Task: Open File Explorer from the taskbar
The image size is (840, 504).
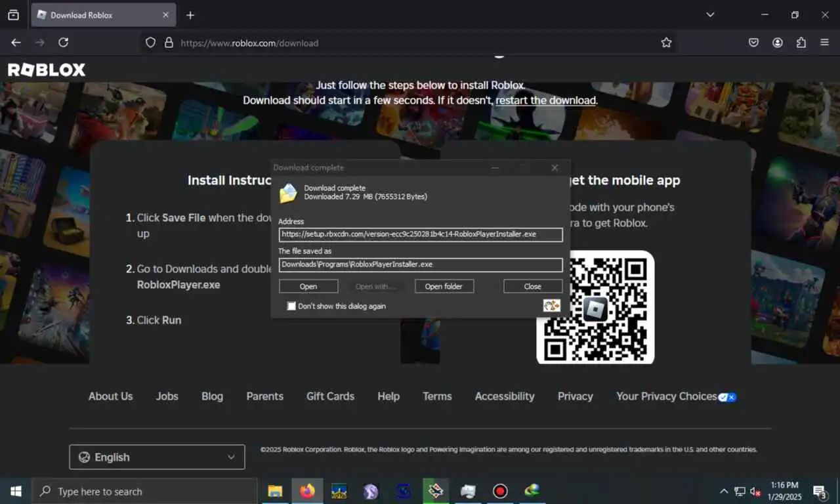Action: coord(275,491)
